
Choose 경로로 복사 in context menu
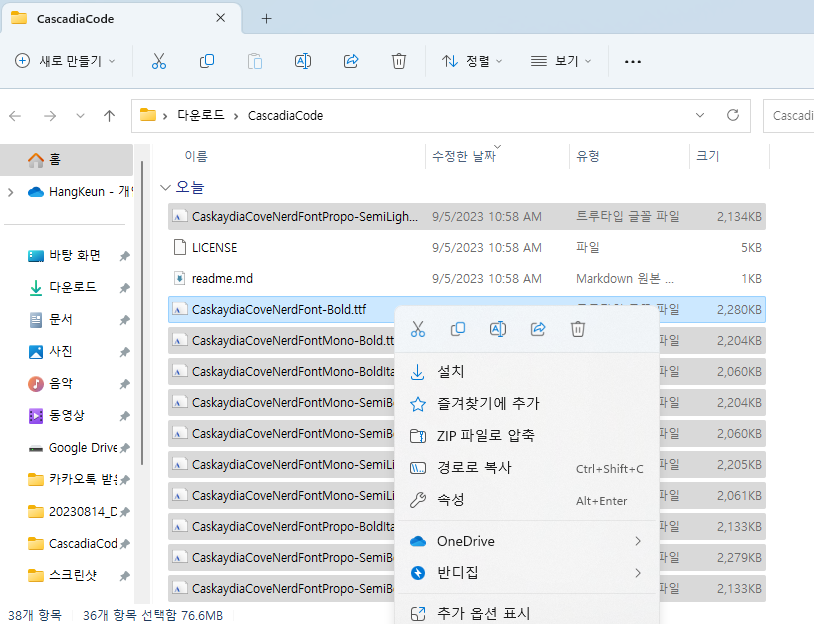pos(527,468)
